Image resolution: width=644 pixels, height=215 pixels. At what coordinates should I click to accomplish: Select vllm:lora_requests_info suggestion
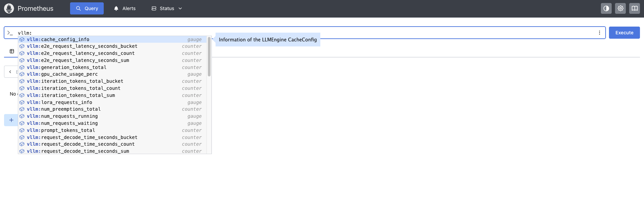[112, 102]
